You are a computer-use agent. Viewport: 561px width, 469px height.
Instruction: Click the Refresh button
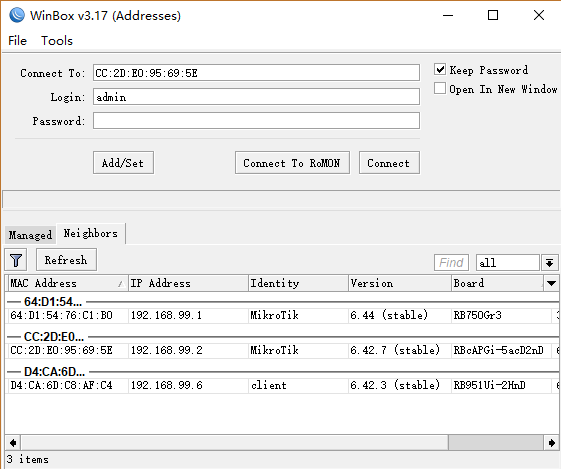tap(66, 260)
